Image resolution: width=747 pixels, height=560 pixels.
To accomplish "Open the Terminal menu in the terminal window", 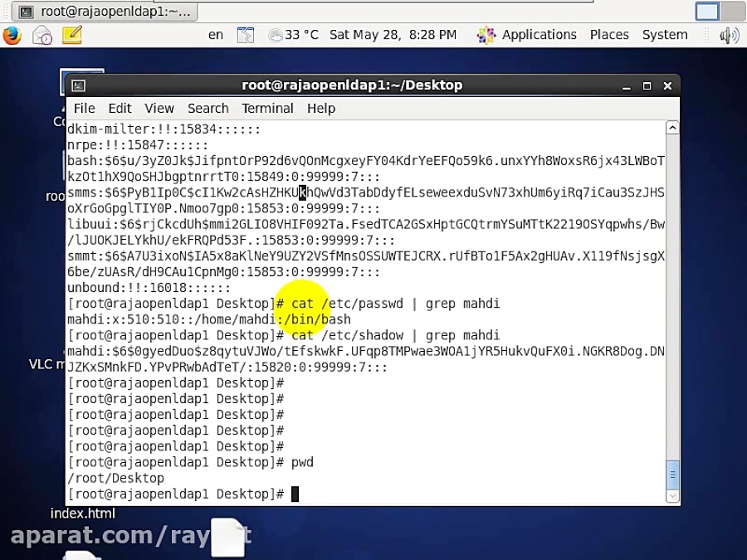I will point(267,108).
